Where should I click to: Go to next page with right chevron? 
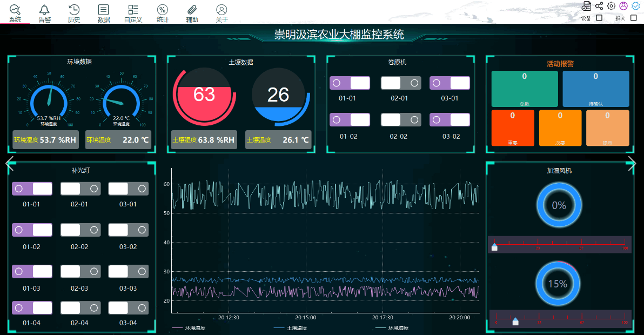click(x=632, y=164)
